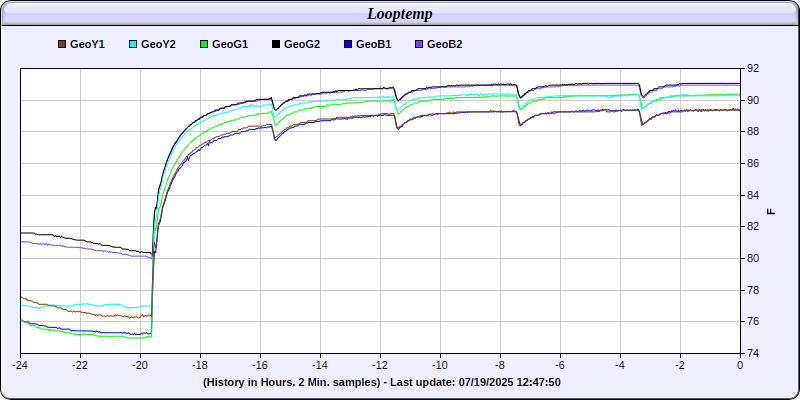Viewport: 800px width, 400px height.
Task: Click the F unit axis label
Action: click(771, 211)
